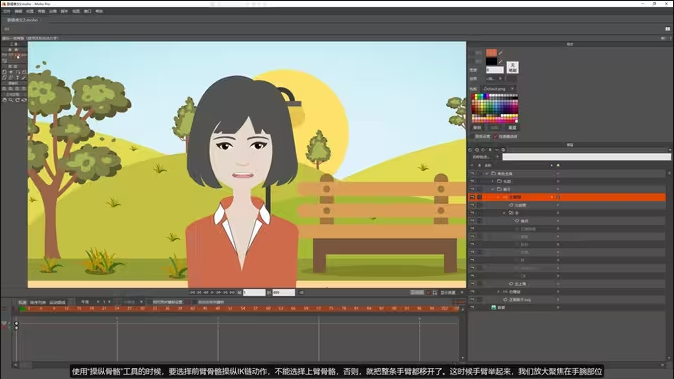Click the green image icon of bottom layer
The image size is (674, 379).
coord(493,307)
